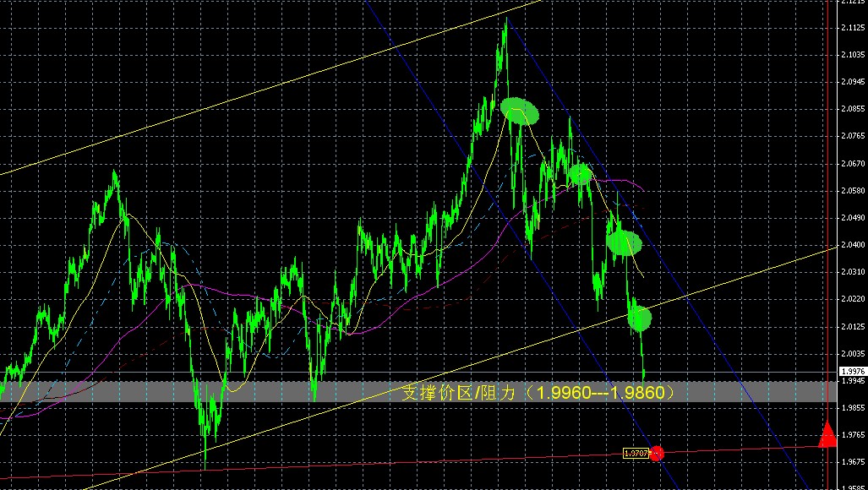
Task: Click the 1.9855 price axis value
Action: (x=853, y=408)
